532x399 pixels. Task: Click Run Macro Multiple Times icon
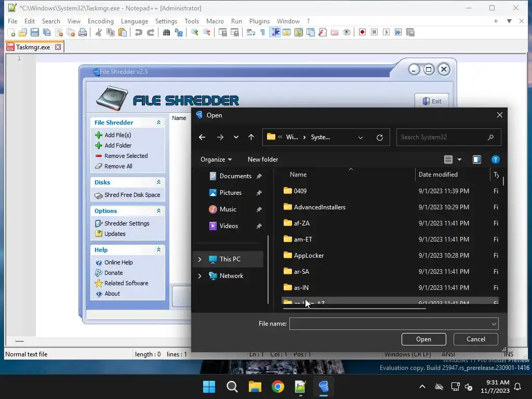398,32
